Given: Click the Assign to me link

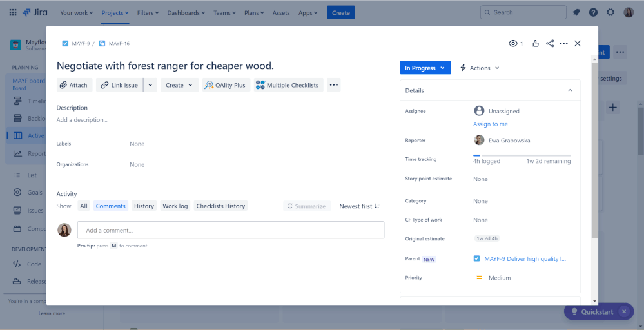Looking at the screenshot, I should [x=490, y=124].
